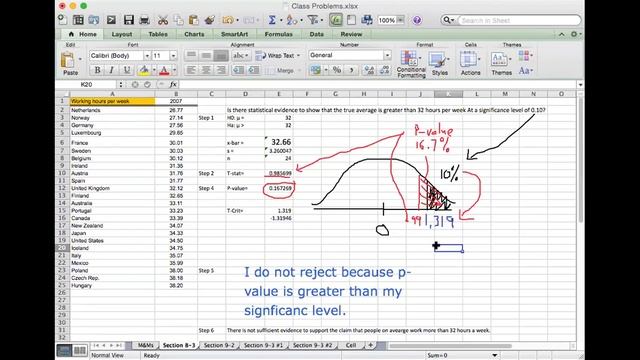Open the zoom 100% dropdown
This screenshot has height=360, width=640.
pyautogui.click(x=401, y=20)
